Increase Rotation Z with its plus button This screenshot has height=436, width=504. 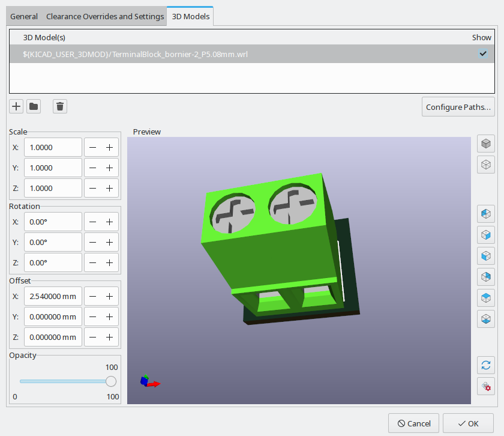110,263
